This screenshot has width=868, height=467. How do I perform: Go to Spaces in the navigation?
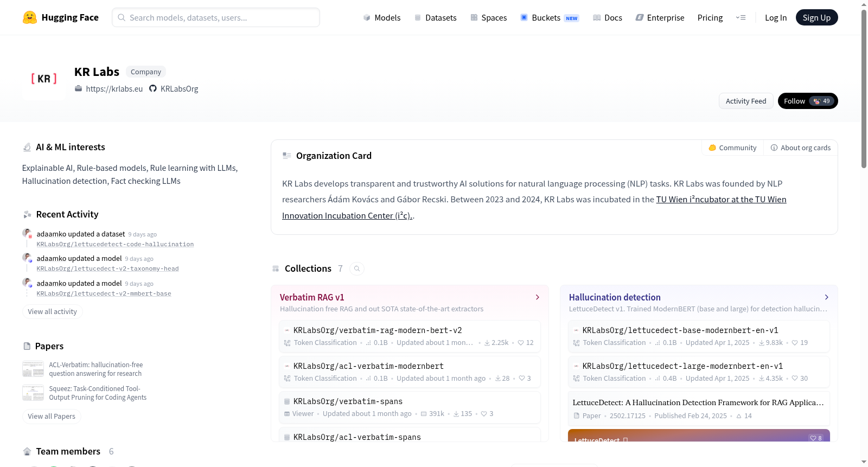tap(488, 17)
